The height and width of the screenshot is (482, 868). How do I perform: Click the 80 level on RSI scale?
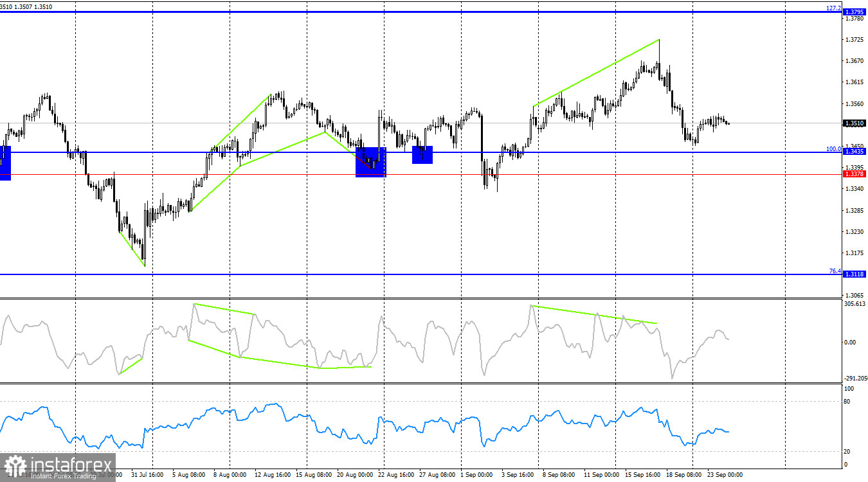point(847,402)
